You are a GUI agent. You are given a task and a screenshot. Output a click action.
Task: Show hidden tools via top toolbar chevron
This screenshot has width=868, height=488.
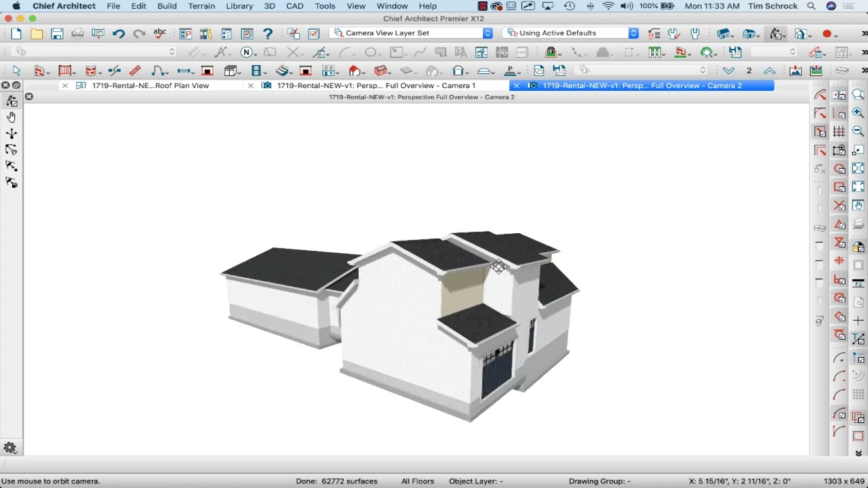click(x=864, y=34)
